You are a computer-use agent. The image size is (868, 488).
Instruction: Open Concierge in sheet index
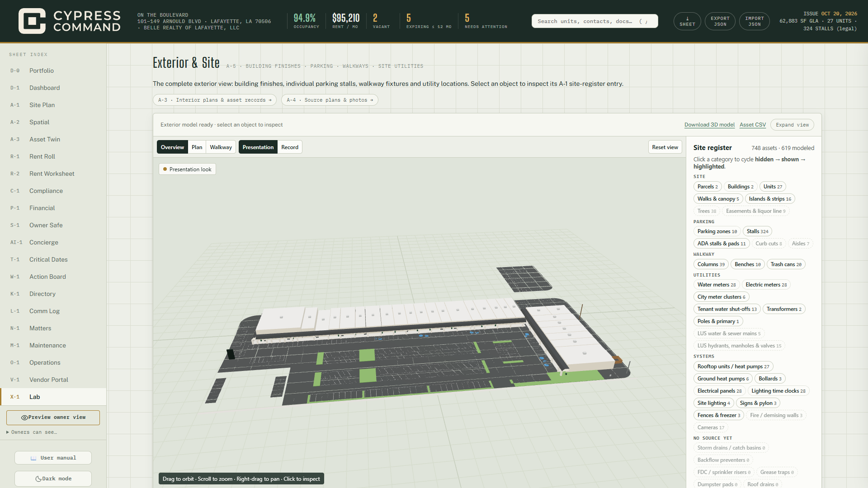53,242
